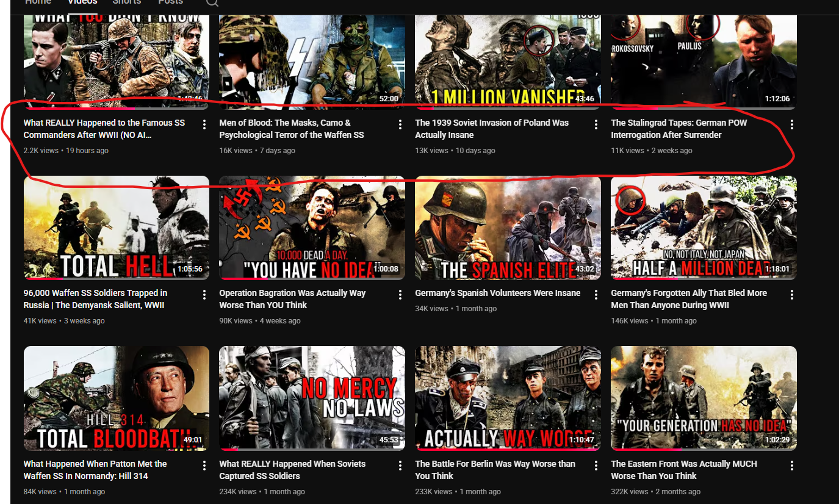Open three-dot menu for Operation Bagration video
Image resolution: width=839 pixels, height=504 pixels.
(x=400, y=295)
